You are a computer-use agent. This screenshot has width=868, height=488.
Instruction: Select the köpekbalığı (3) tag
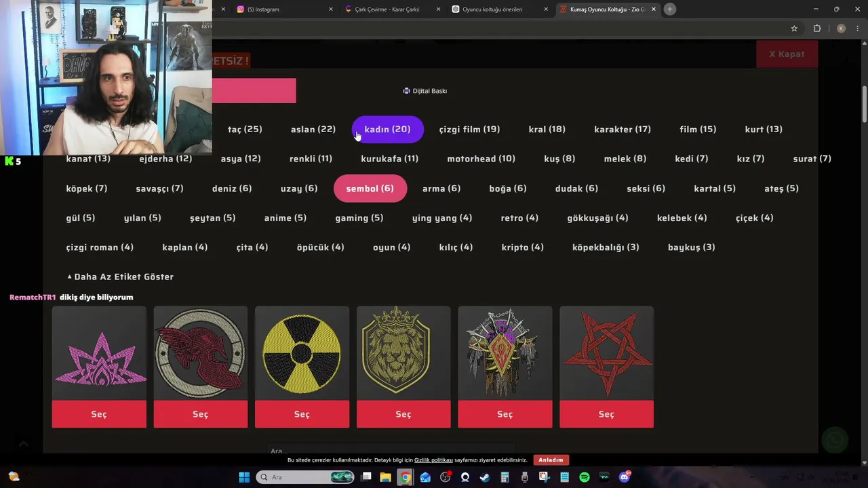(606, 247)
